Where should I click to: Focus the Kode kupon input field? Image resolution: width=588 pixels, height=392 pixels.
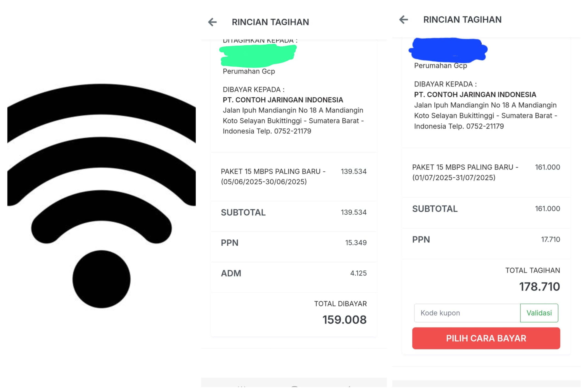(x=467, y=313)
